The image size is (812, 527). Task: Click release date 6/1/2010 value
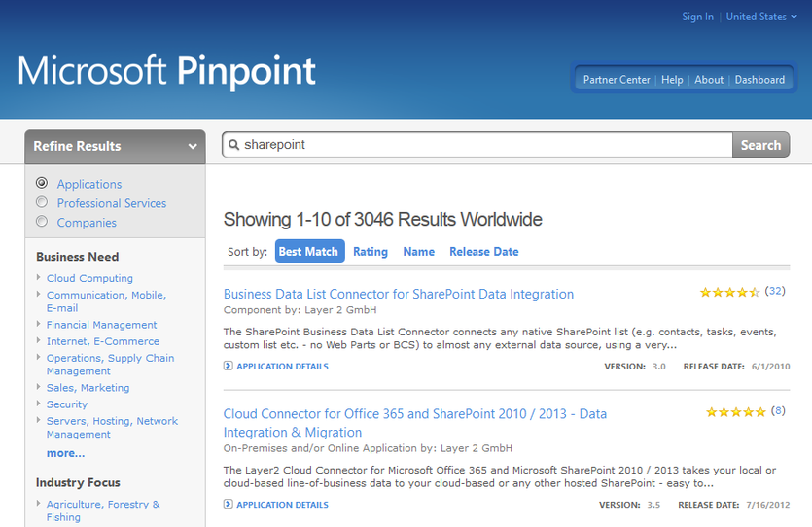click(770, 367)
